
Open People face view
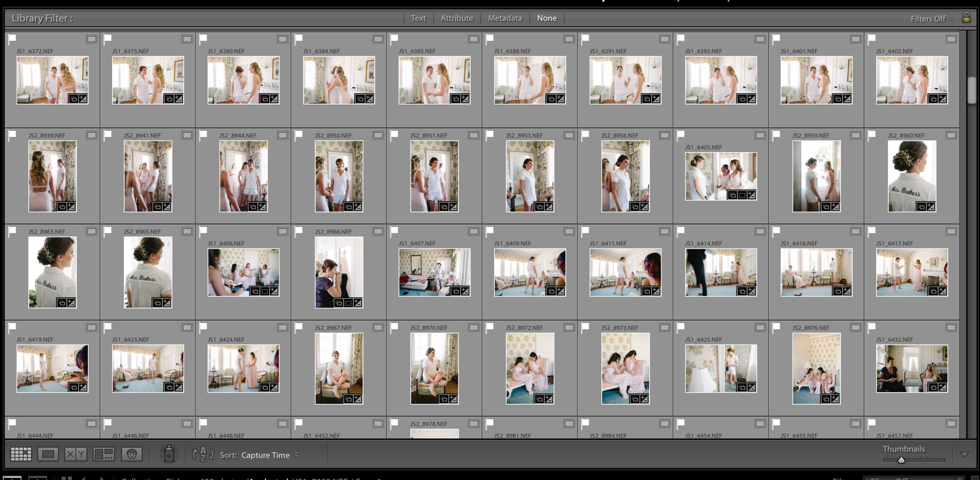[x=132, y=454]
